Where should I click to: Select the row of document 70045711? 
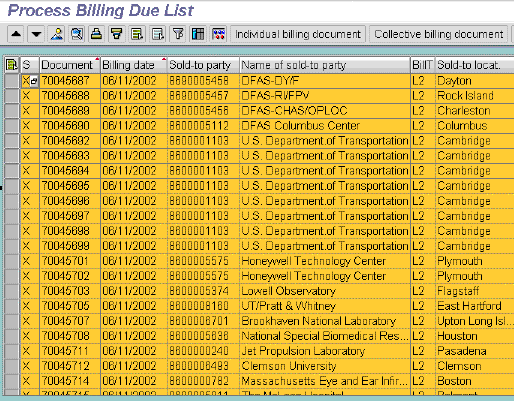point(12,351)
